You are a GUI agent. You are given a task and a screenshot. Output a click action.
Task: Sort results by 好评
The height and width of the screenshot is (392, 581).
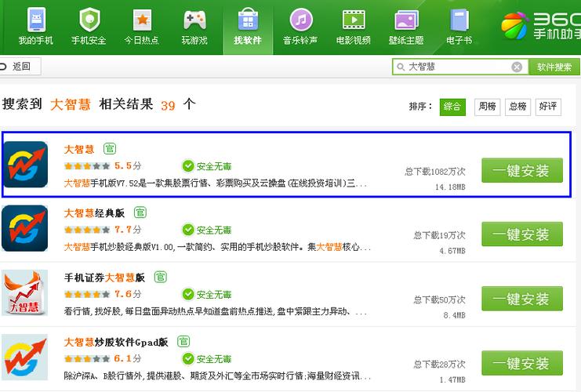click(x=548, y=107)
